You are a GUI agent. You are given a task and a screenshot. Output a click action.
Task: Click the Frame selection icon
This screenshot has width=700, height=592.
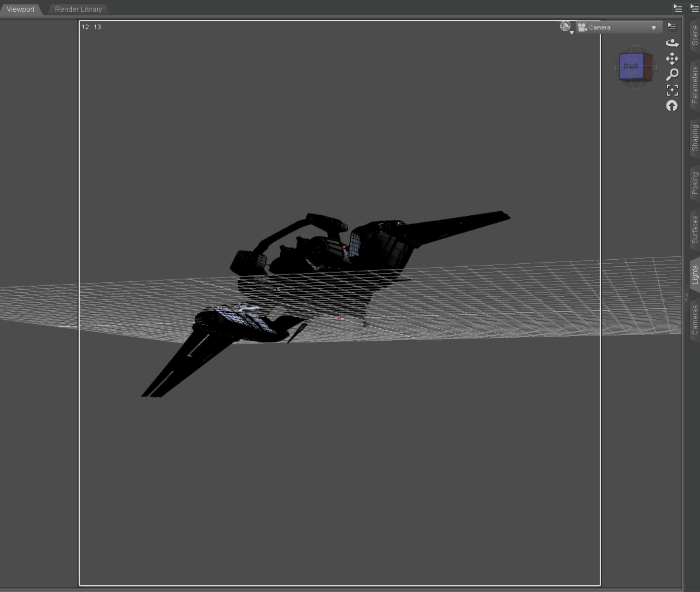(x=672, y=90)
